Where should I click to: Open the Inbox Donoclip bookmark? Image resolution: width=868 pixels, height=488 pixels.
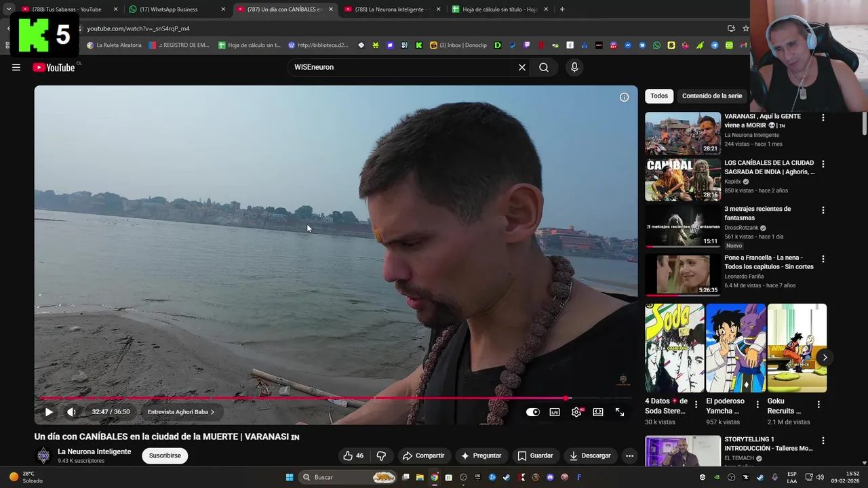459,45
